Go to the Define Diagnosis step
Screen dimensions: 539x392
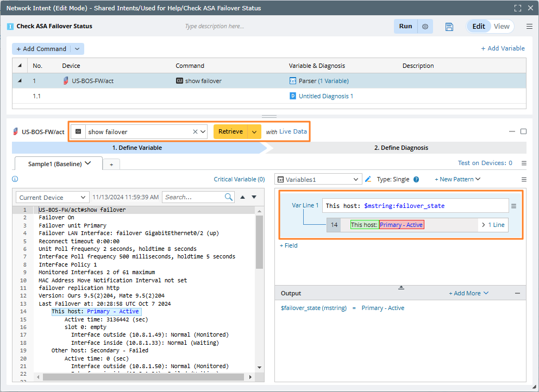401,148
